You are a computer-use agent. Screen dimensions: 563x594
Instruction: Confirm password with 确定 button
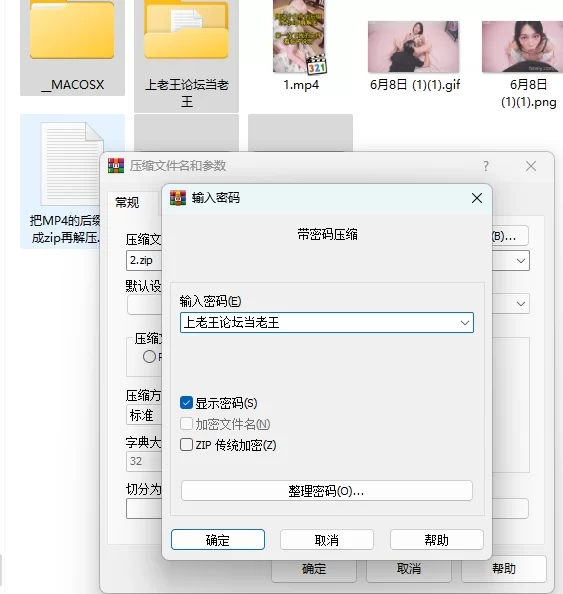[x=217, y=539]
